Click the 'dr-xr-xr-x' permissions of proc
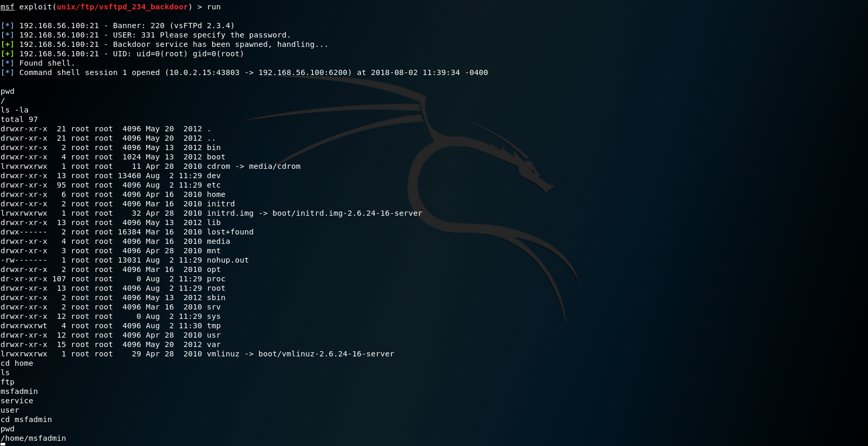This screenshot has height=446, width=868. (x=24, y=279)
